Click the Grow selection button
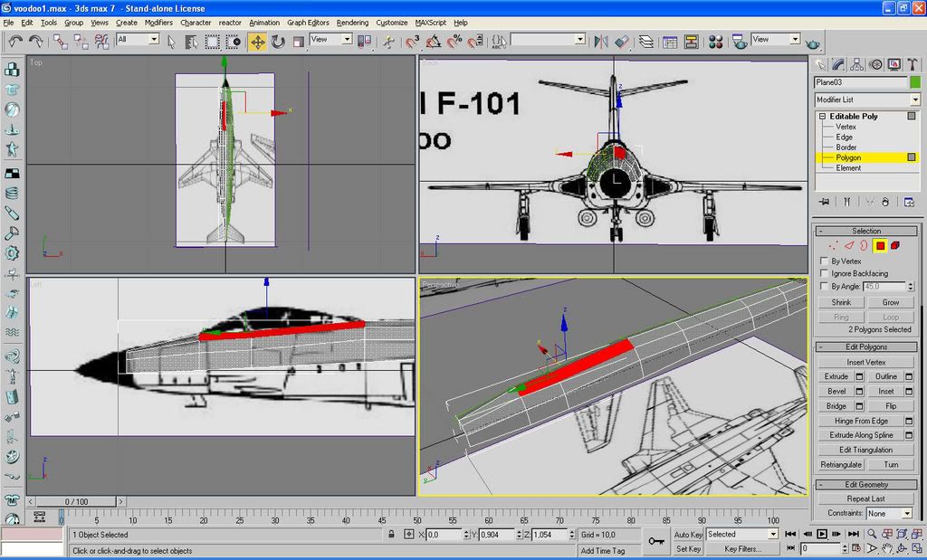 (x=891, y=302)
